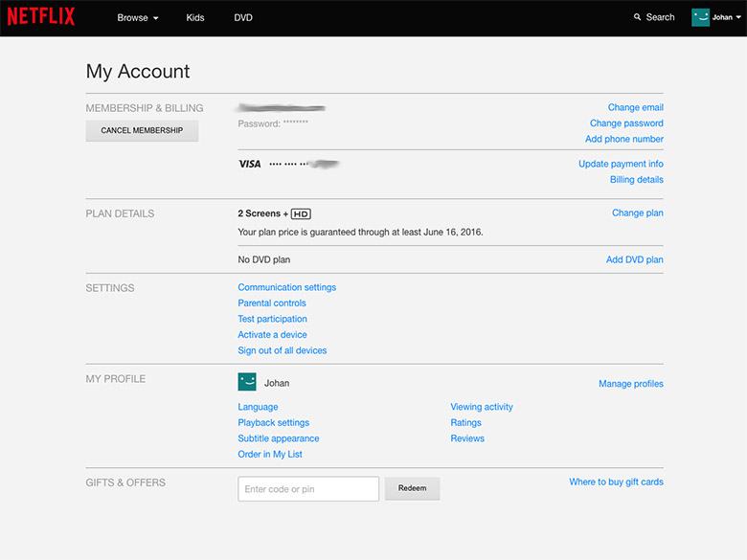Click the top-right profile avatar icon
Screen dimensions: 747x560
(x=700, y=17)
